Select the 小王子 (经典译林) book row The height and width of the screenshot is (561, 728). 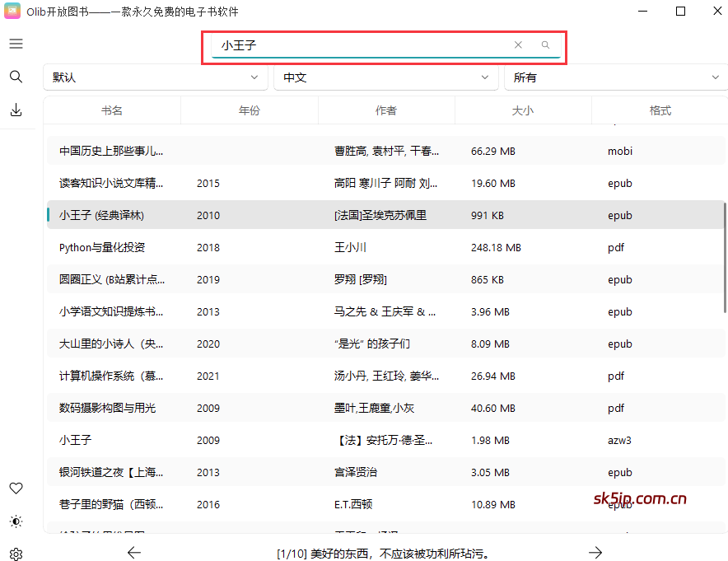coord(247,215)
